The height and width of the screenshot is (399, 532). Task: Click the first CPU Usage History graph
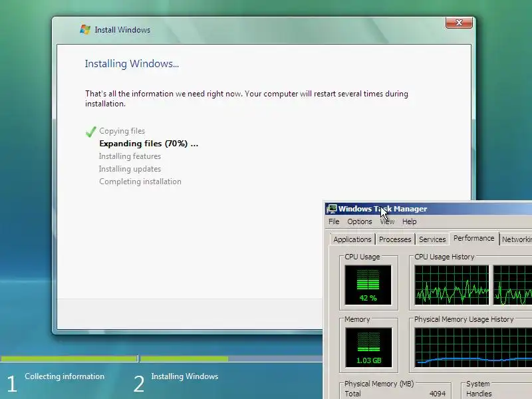452,285
